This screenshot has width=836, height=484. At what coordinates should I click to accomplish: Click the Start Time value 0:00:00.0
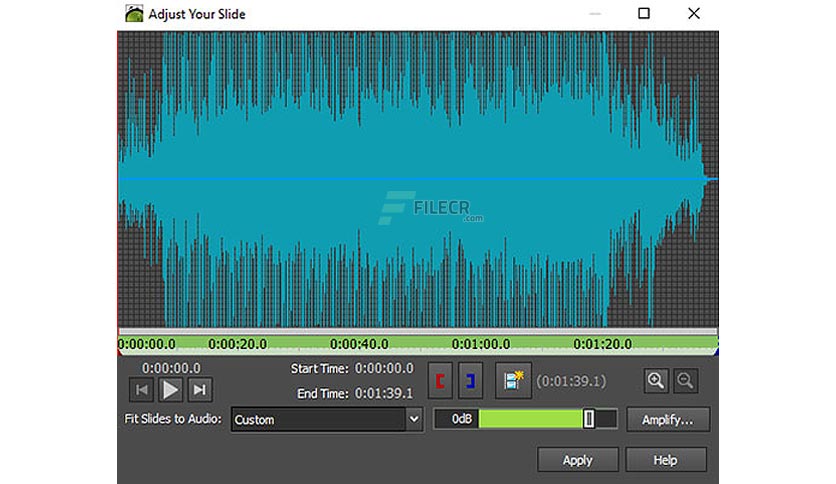[x=384, y=368]
